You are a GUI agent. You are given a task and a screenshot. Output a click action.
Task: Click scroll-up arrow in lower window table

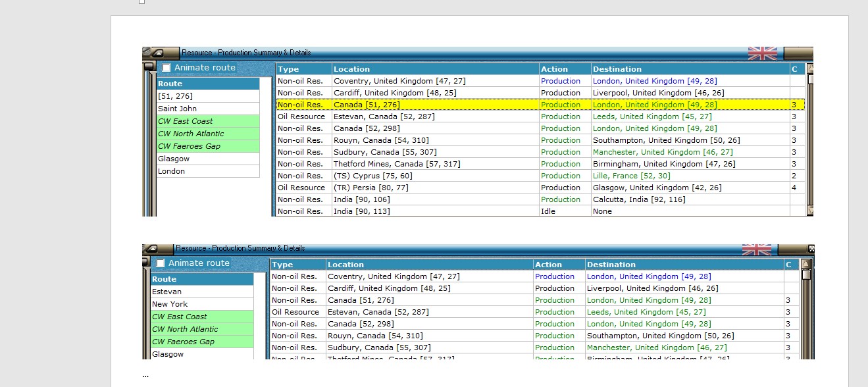(805, 263)
